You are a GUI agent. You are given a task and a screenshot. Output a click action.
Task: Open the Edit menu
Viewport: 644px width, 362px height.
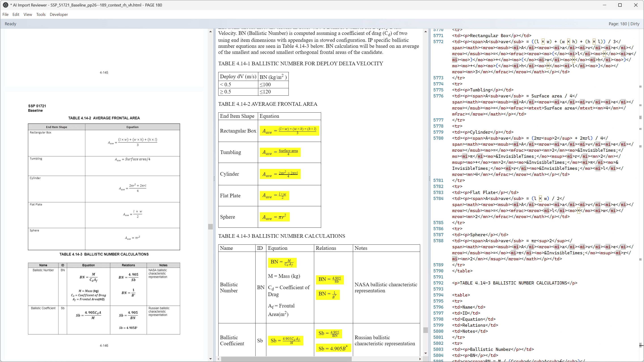(x=16, y=15)
